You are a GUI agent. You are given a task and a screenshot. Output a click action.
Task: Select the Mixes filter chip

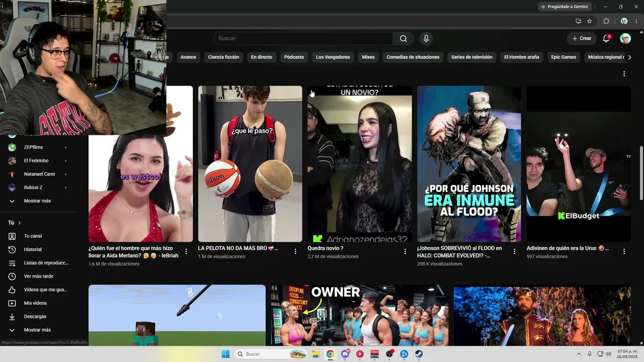pyautogui.click(x=368, y=57)
